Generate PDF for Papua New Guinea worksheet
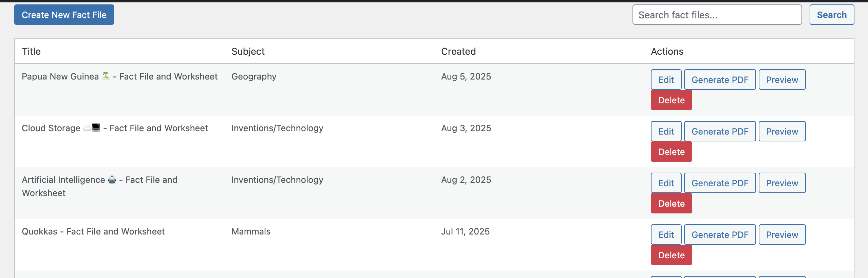 (720, 80)
